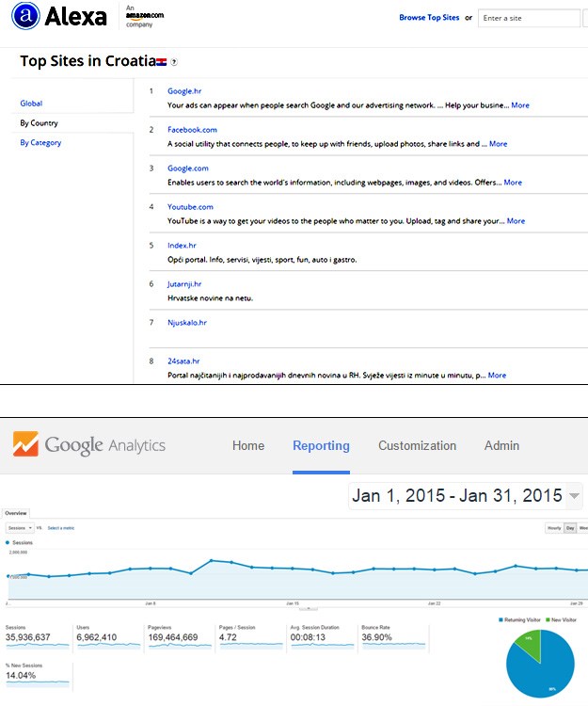Click the Pages / Session value 4.72
The image size is (588, 706).
click(228, 637)
